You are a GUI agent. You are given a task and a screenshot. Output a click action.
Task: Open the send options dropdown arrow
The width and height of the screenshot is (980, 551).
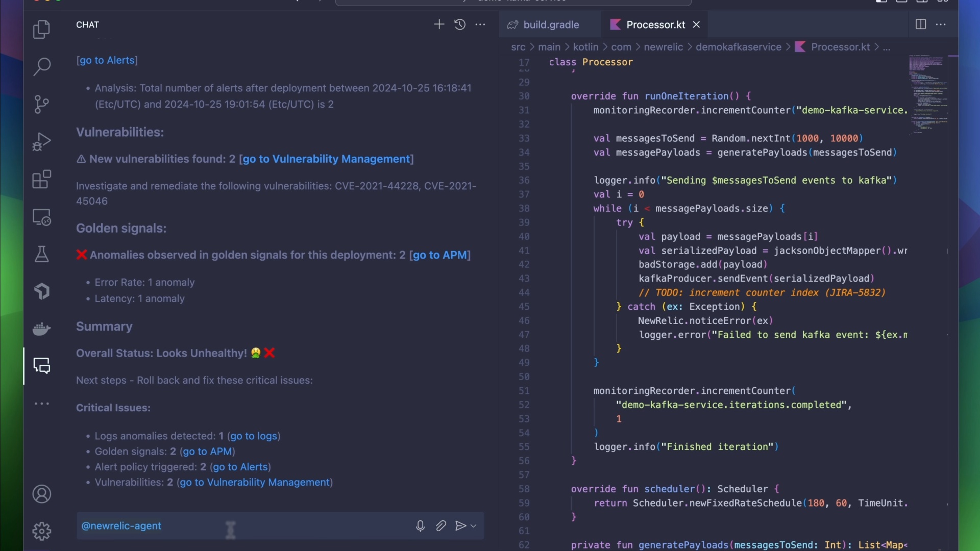click(474, 526)
